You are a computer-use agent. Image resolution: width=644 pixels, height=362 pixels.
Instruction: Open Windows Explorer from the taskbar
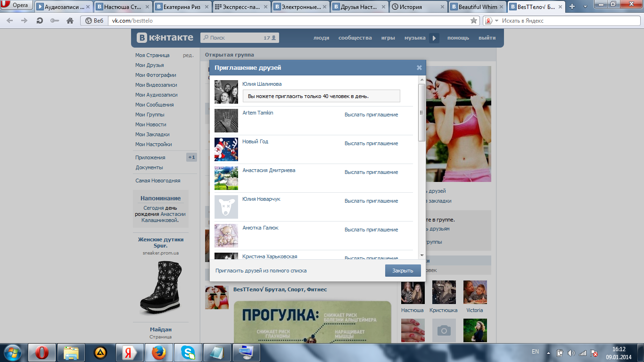(x=71, y=352)
